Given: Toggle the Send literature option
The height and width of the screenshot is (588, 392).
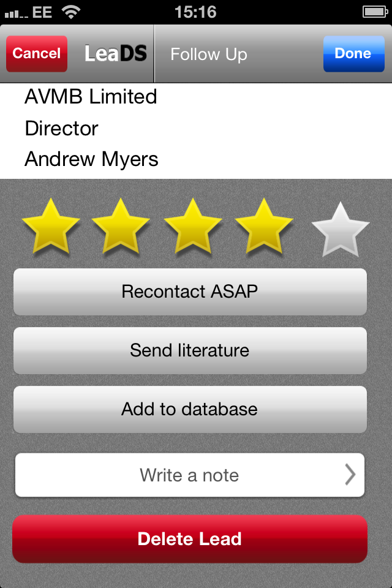Looking at the screenshot, I should [x=190, y=350].
